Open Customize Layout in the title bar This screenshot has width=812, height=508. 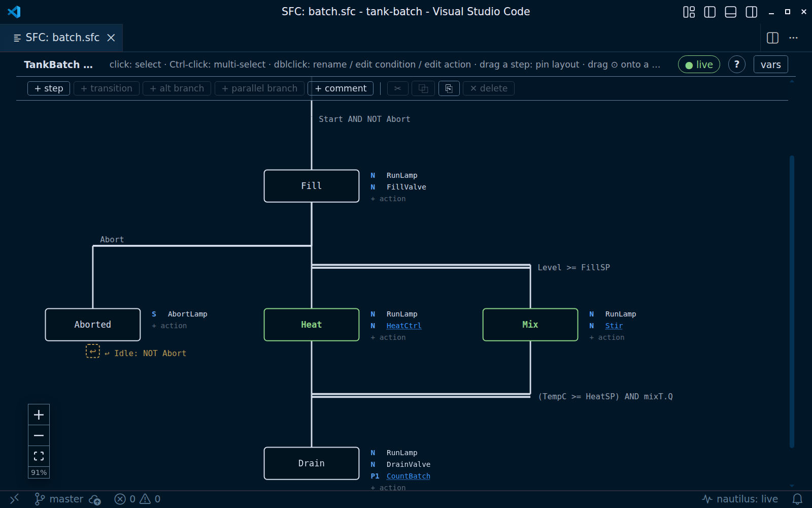[689, 12]
